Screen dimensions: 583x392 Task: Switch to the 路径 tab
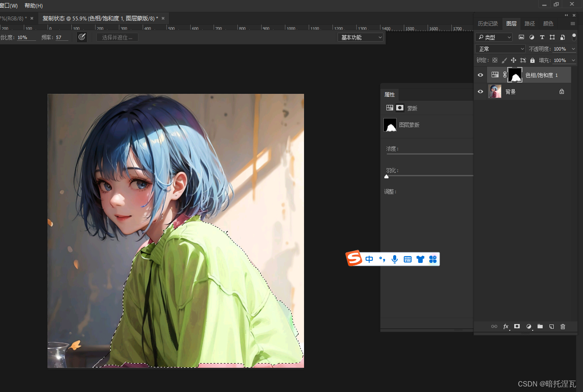coord(529,24)
